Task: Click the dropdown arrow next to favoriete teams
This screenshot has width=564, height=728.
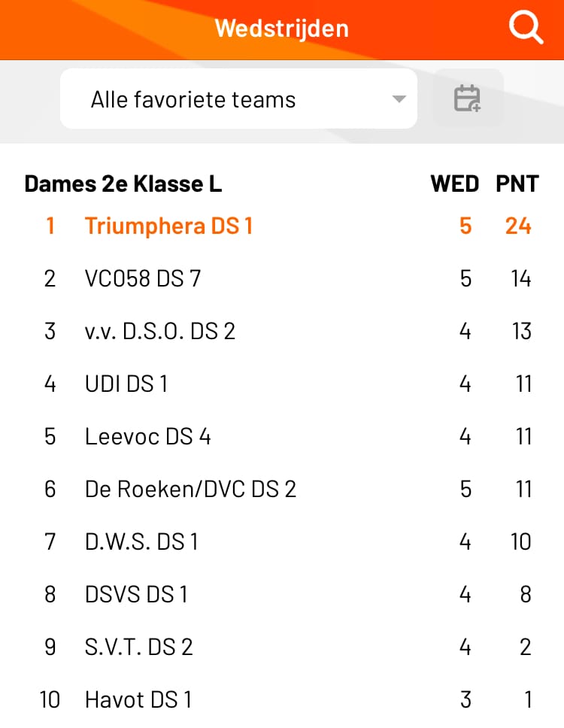Action: (x=399, y=99)
